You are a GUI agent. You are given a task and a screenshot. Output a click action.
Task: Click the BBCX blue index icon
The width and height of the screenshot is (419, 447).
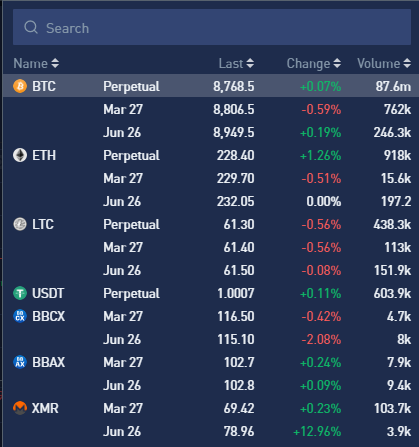click(20, 316)
